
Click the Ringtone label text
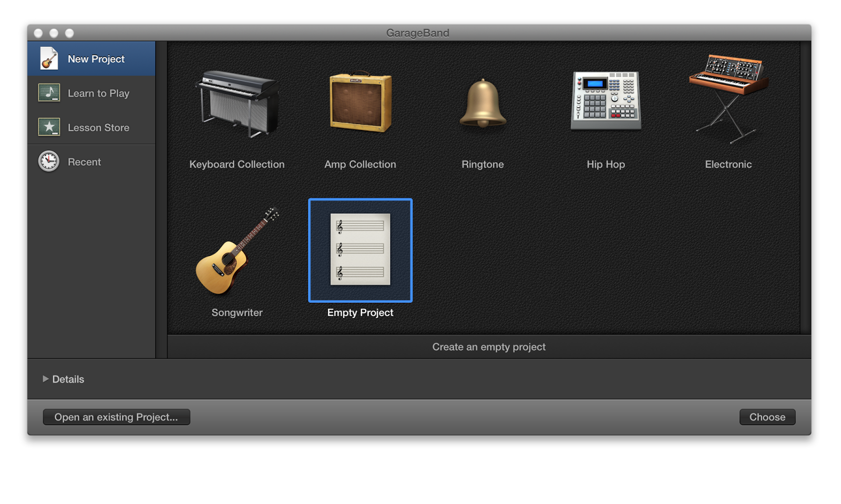[483, 164]
